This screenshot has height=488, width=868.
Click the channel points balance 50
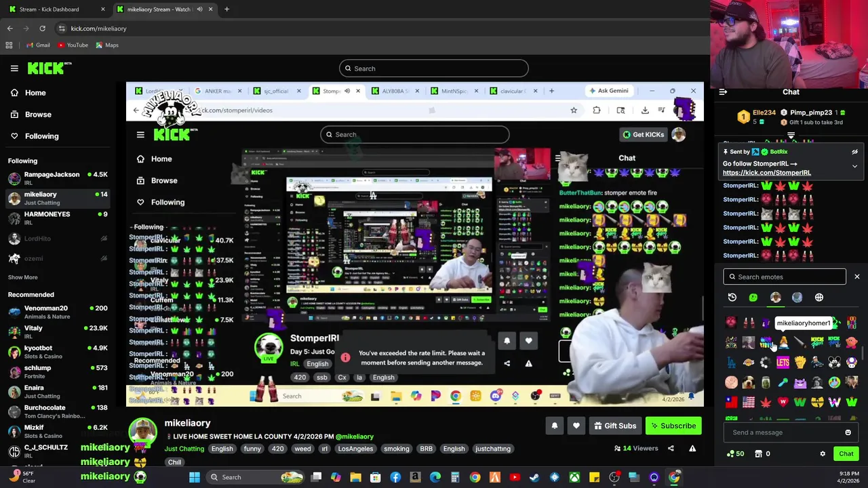(x=735, y=454)
